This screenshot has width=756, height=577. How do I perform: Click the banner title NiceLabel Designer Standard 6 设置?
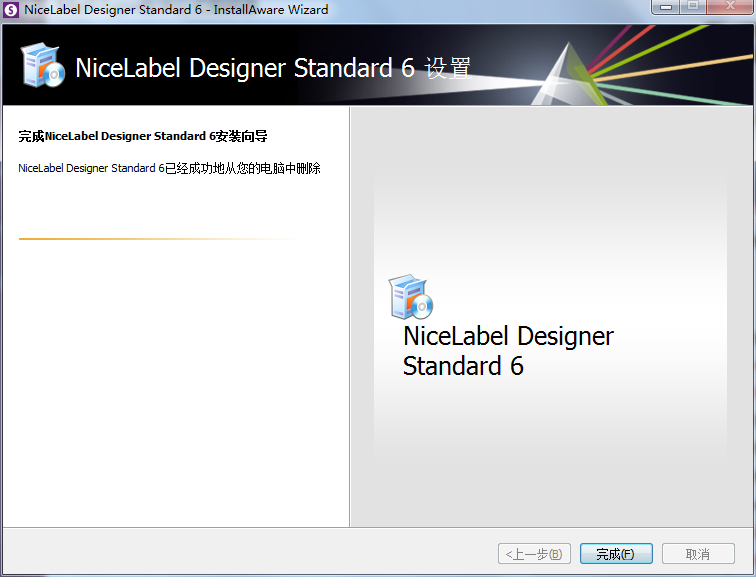point(273,67)
